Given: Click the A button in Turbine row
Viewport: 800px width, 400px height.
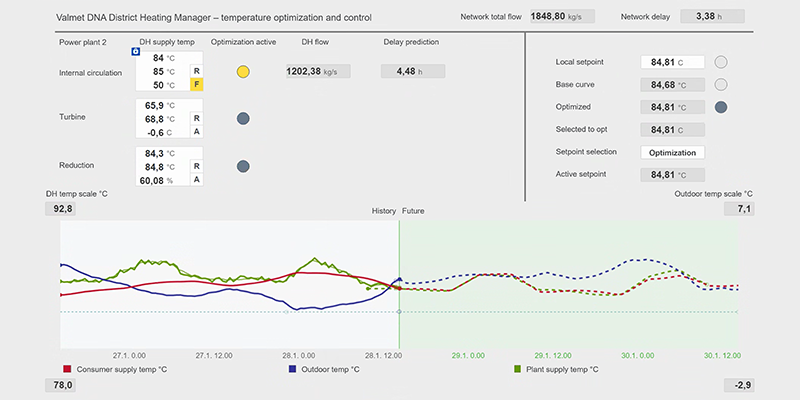Looking at the screenshot, I should [197, 132].
